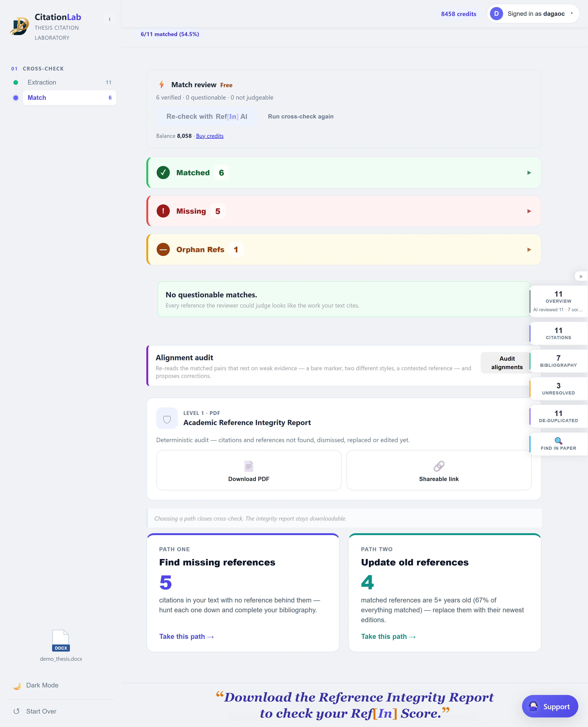Select the Match step
This screenshot has height=727, width=588.
click(69, 98)
